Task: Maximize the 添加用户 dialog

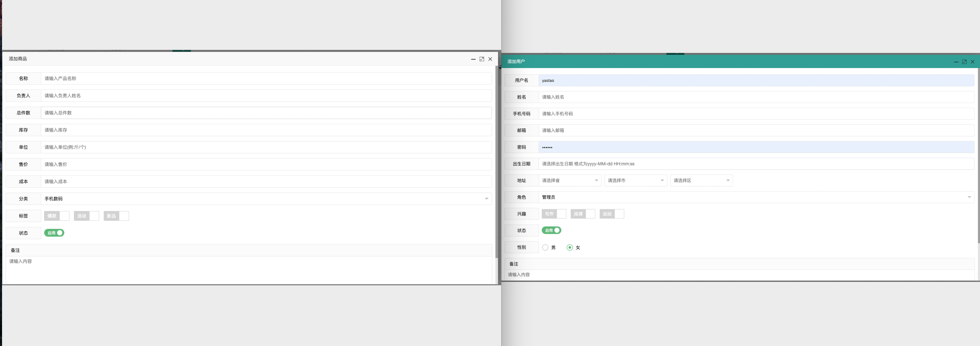Action: click(964, 62)
